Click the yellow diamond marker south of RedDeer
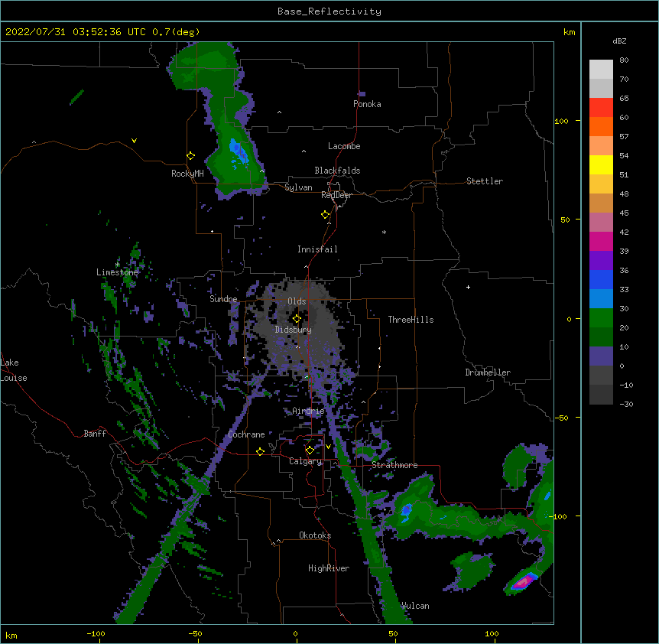 point(325,215)
